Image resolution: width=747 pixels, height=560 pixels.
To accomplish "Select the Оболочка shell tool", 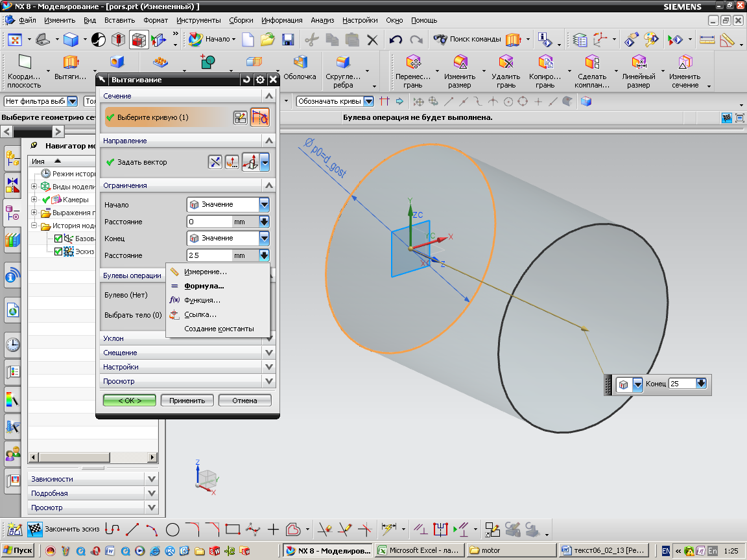I will click(300, 67).
